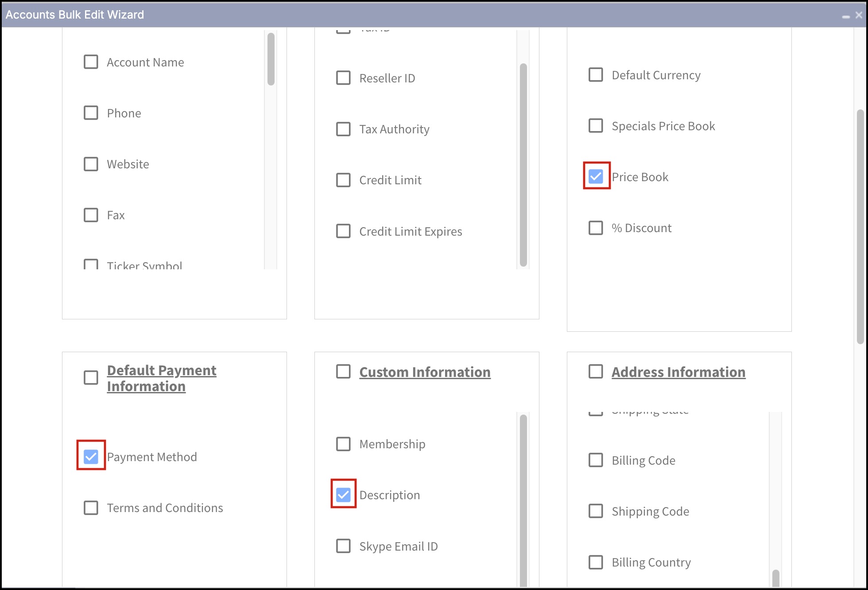Tick the Credit Limit Expires checkbox
Viewport: 868px width, 590px height.
[x=343, y=231]
